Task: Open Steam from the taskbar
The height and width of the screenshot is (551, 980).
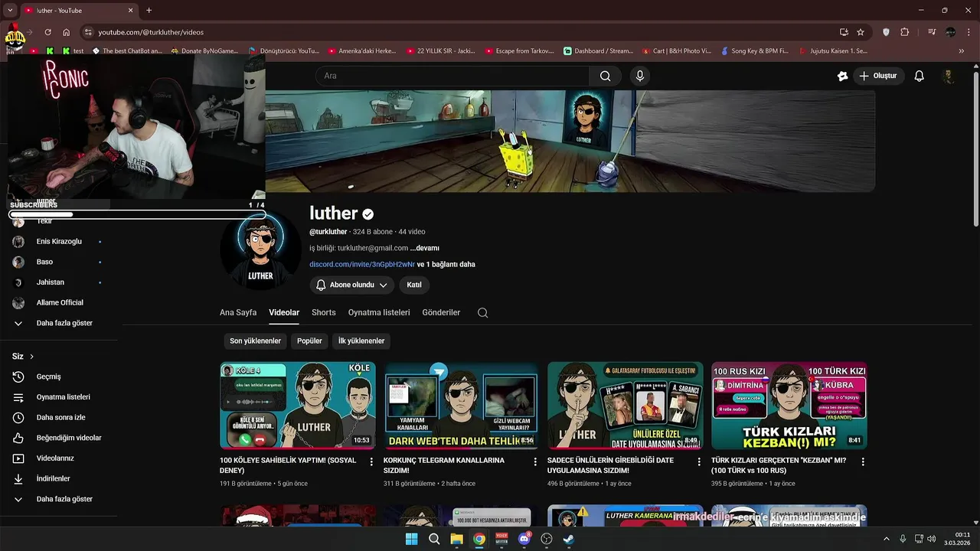Action: [x=569, y=539]
